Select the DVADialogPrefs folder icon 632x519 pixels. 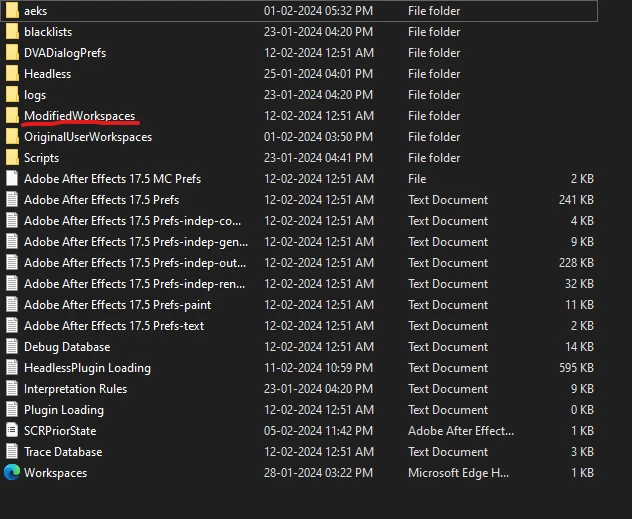12,52
